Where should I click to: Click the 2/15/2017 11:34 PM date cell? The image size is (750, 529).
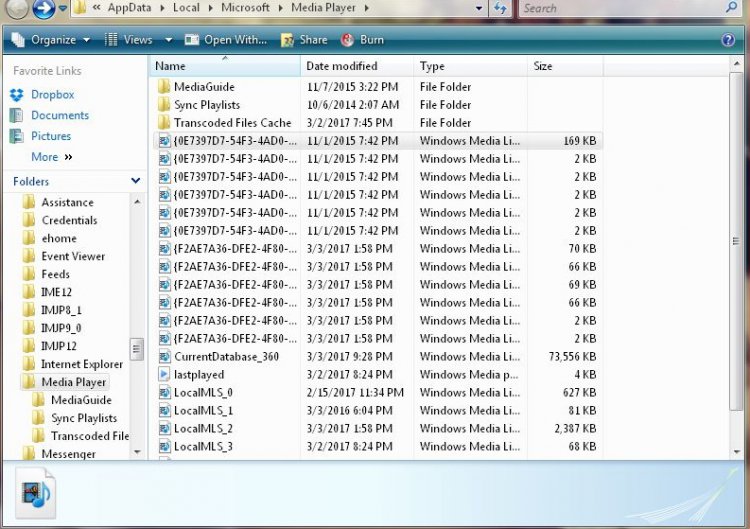355,393
